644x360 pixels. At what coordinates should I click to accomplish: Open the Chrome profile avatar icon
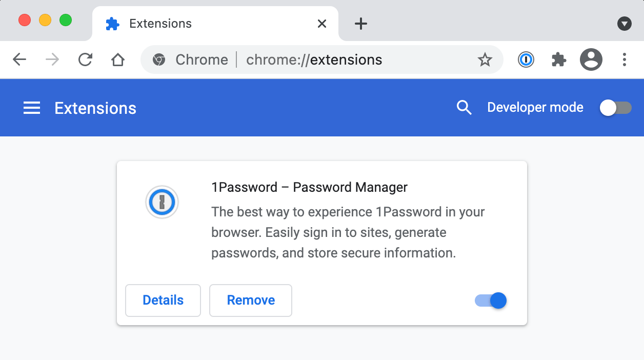(x=591, y=59)
